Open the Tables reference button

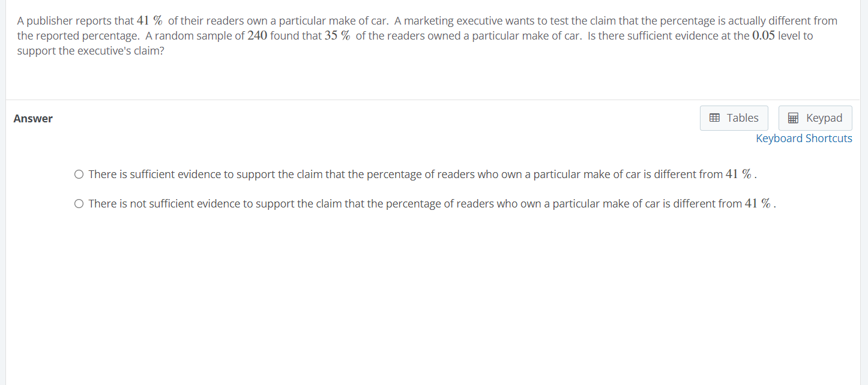click(x=734, y=118)
